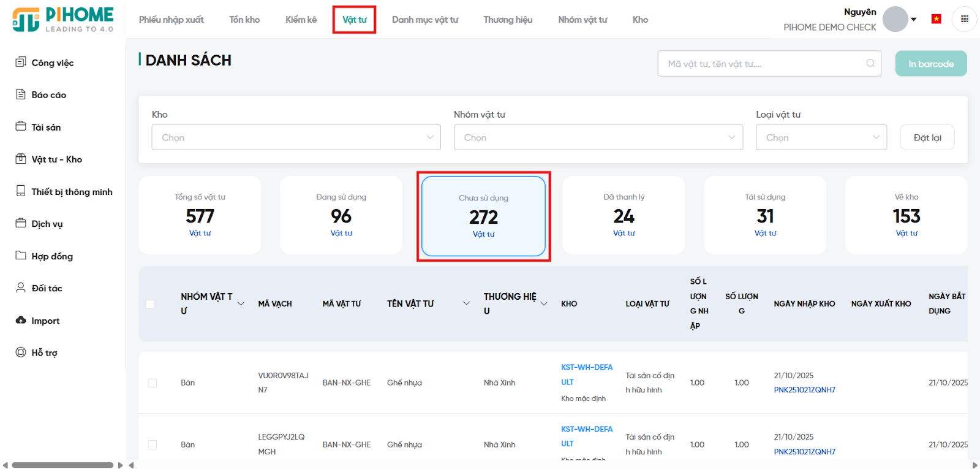Expand the Loại vật tư dropdown

[x=821, y=137]
